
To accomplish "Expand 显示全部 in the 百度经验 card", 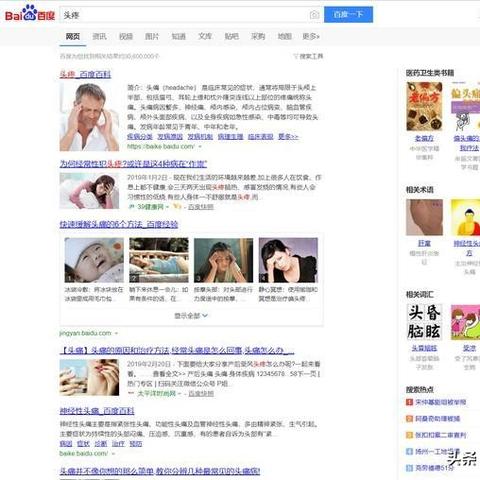I will 191,315.
